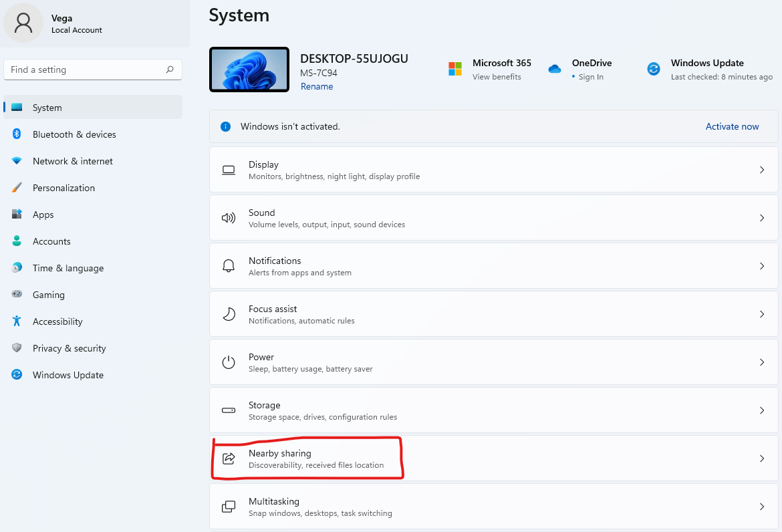Click the Rename link under PC name
782x532 pixels.
pyautogui.click(x=317, y=86)
